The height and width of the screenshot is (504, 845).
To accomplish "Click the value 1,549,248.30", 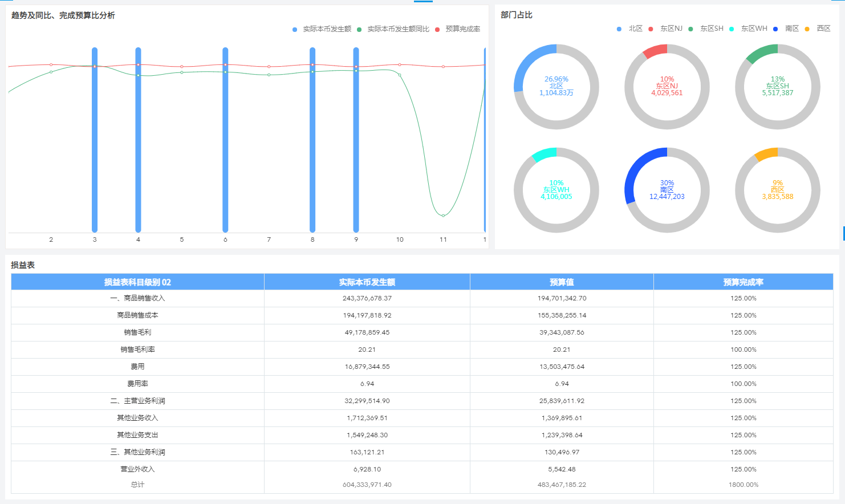I will 367,435.
